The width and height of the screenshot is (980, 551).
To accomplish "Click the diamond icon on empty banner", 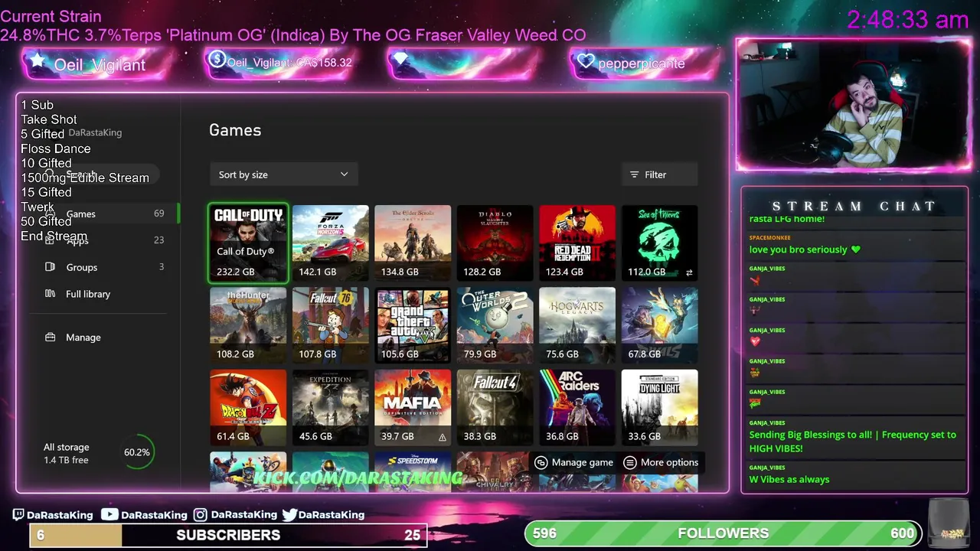I will 401,58.
